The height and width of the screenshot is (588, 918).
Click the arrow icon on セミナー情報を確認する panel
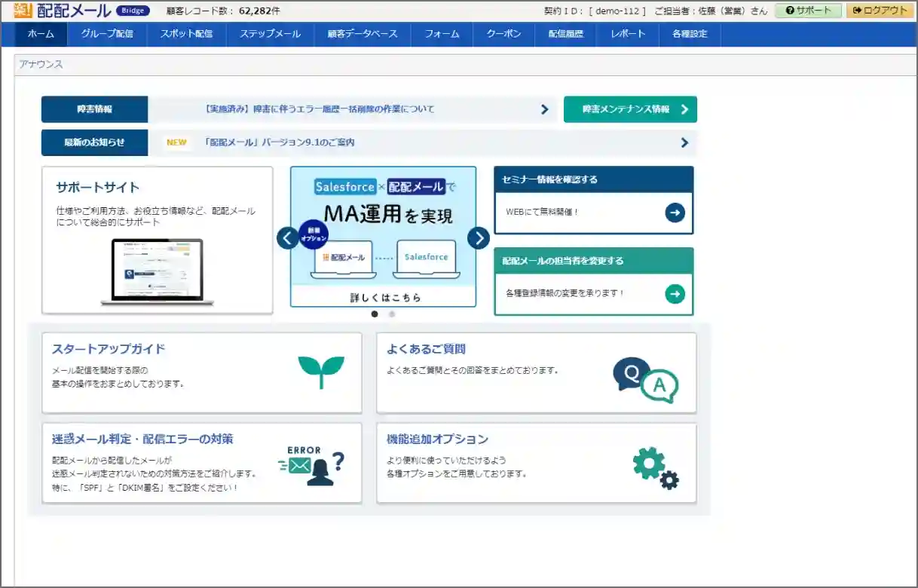click(676, 213)
